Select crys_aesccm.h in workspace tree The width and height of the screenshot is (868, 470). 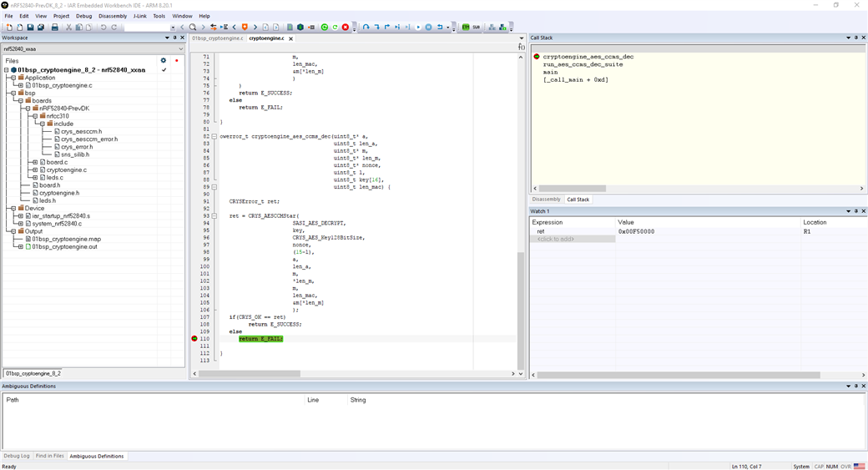81,132
